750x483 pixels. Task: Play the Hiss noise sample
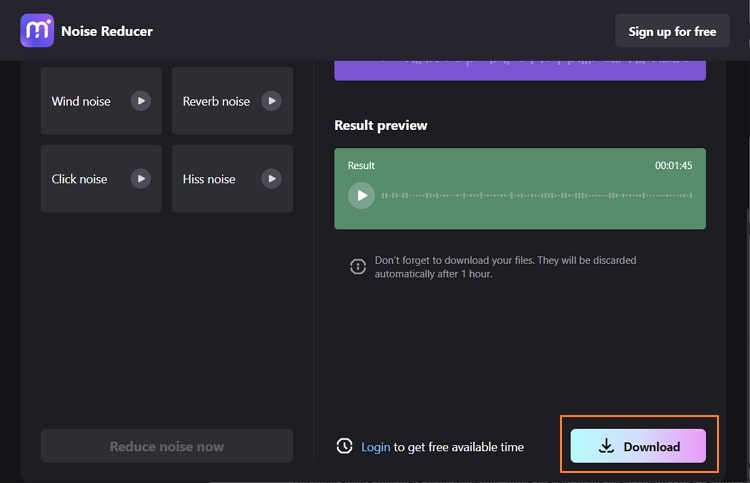(271, 179)
